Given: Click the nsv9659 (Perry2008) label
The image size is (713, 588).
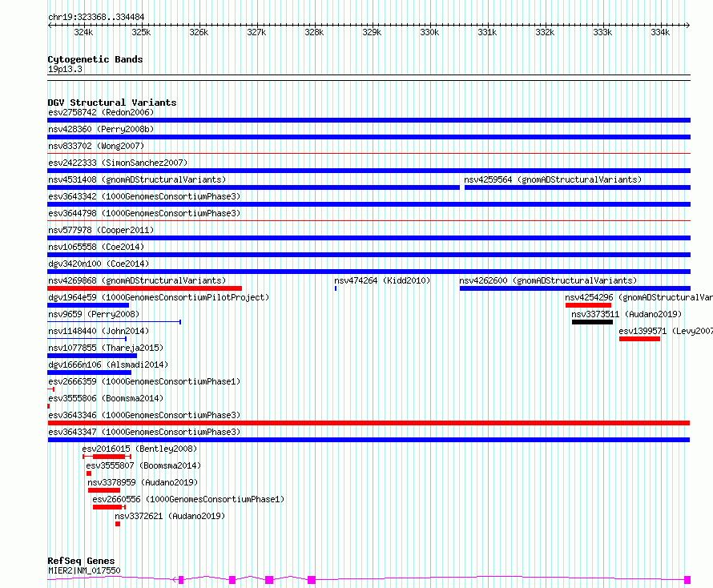Looking at the screenshot, I should point(94,314).
